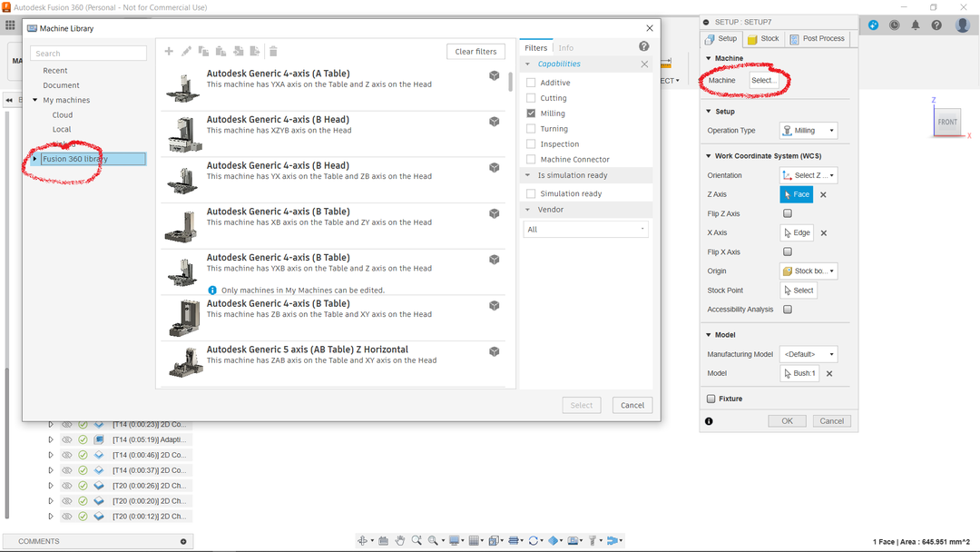Image resolution: width=980 pixels, height=552 pixels.
Task: Expand the Fusion 360 library tree node
Action: (35, 159)
